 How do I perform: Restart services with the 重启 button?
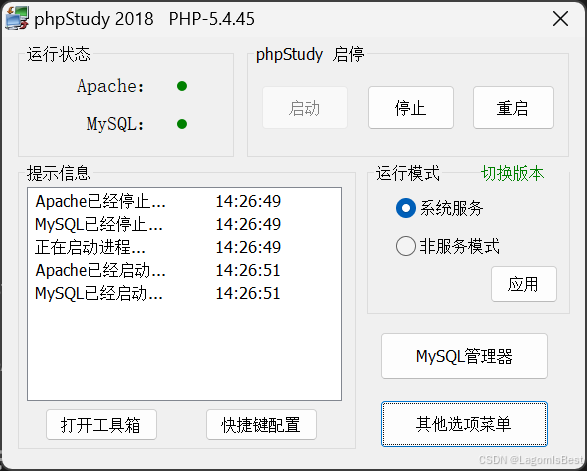pos(513,108)
